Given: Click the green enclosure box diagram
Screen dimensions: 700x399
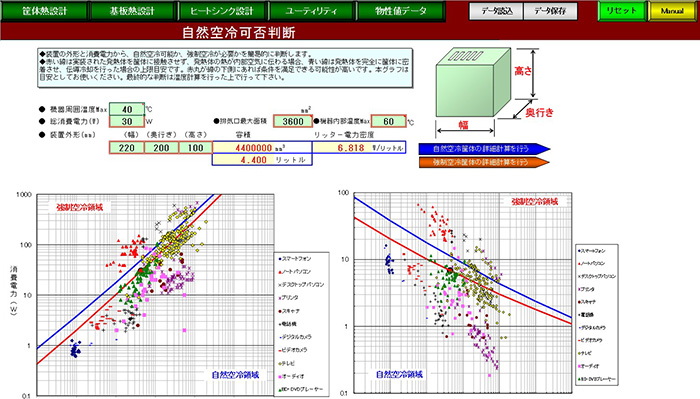Looking at the screenshot, I should tap(473, 83).
